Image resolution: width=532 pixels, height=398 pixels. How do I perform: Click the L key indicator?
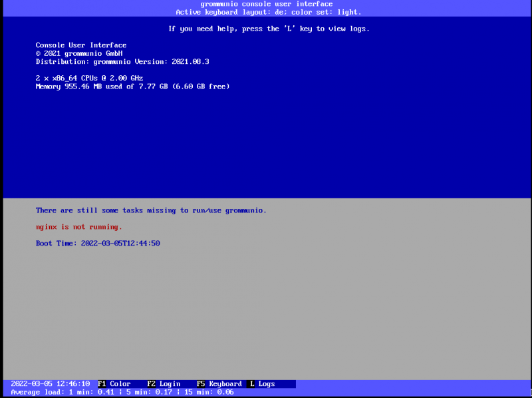tap(252, 384)
